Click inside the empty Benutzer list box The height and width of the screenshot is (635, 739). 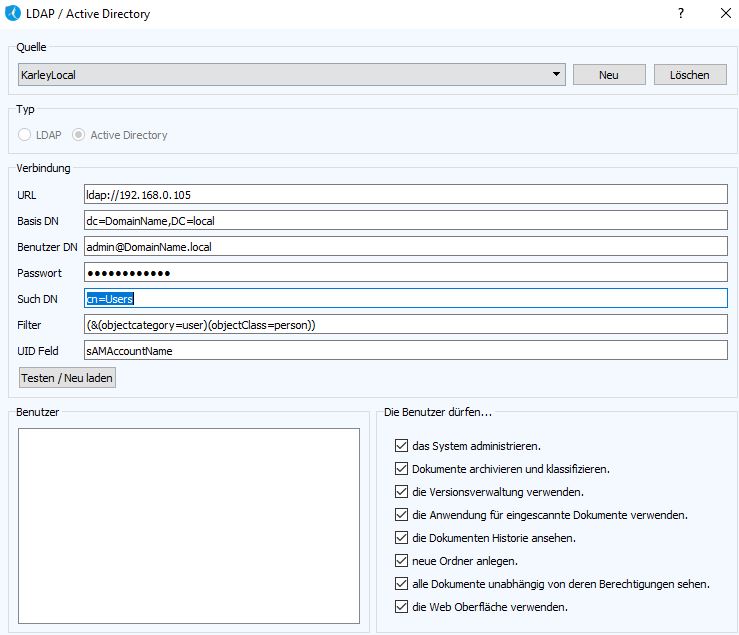click(189, 526)
